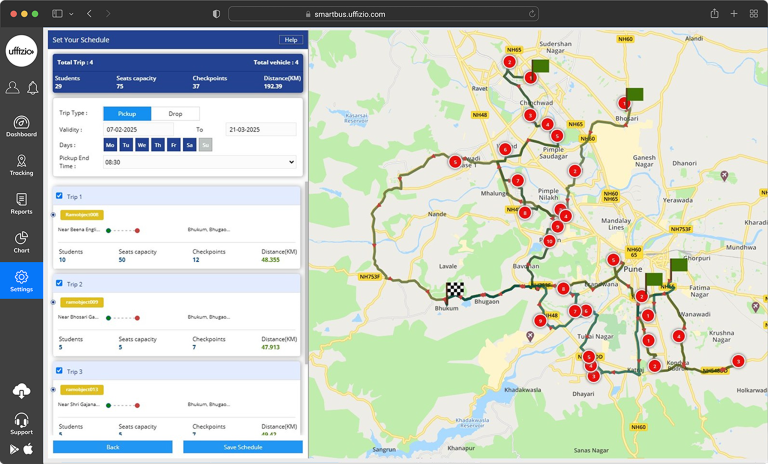Open the Dashboard from the sidebar
This screenshot has width=768, height=464.
(21, 126)
